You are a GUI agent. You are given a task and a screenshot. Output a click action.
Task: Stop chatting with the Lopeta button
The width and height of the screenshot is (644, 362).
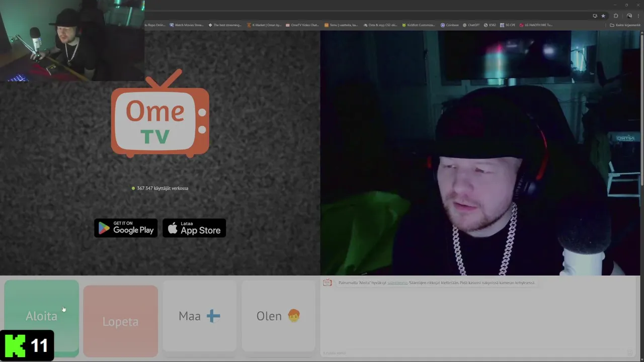pos(120,321)
